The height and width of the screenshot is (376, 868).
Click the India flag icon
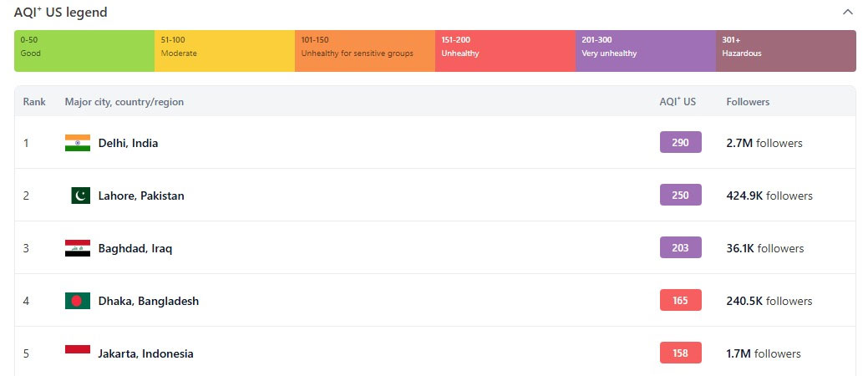coord(77,143)
